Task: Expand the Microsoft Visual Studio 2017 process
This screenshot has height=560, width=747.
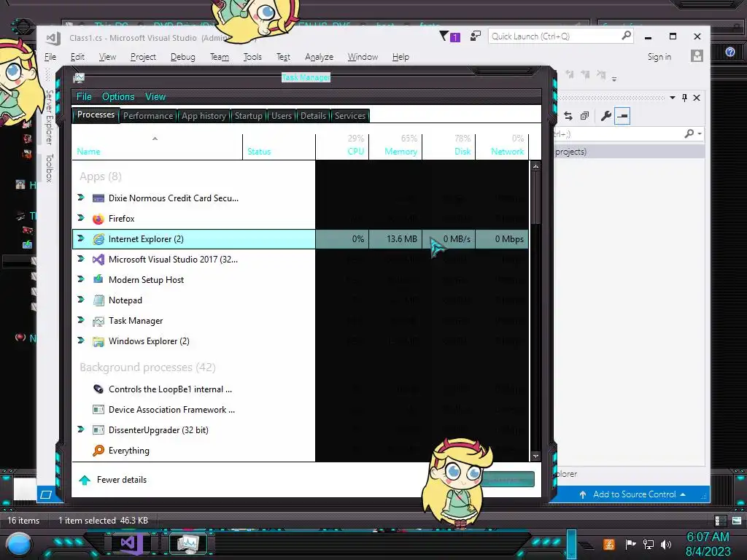Action: (x=81, y=259)
